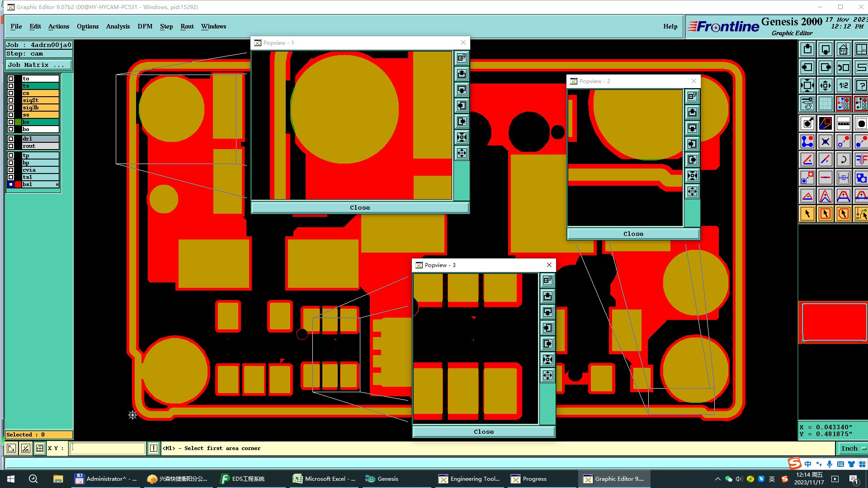The width and height of the screenshot is (868, 488).
Task: Click the question mark query icon
Action: [861, 85]
